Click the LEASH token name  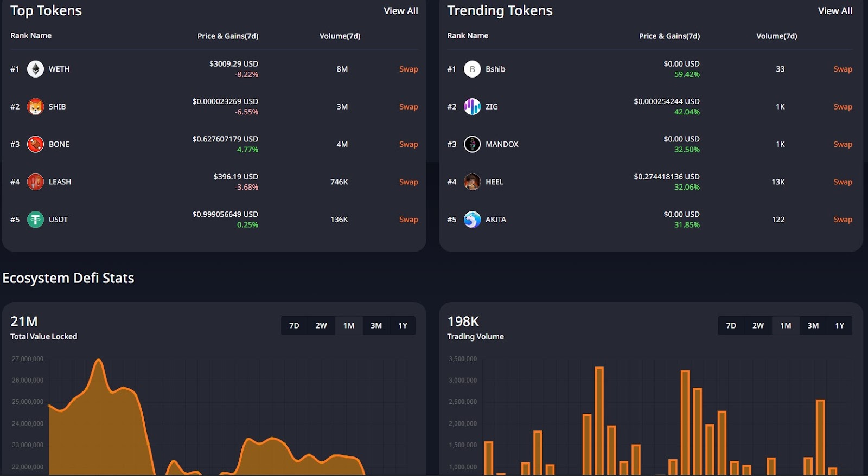click(x=60, y=182)
